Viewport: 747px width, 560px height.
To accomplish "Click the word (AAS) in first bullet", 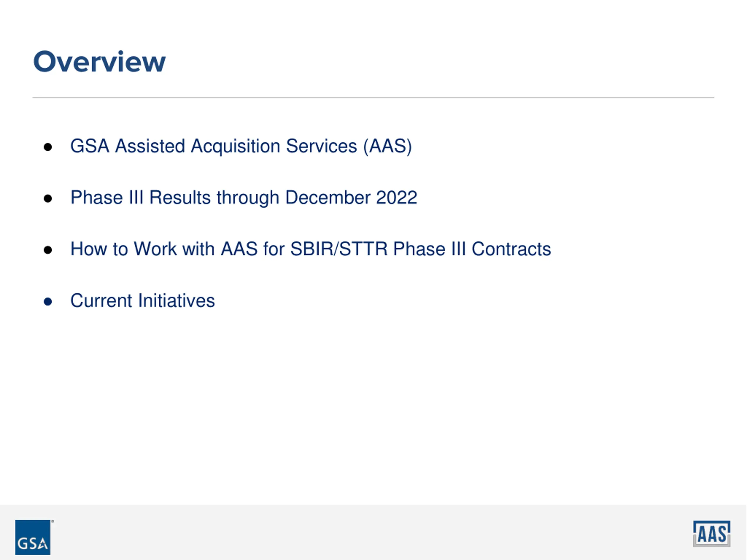I will pyautogui.click(x=388, y=146).
